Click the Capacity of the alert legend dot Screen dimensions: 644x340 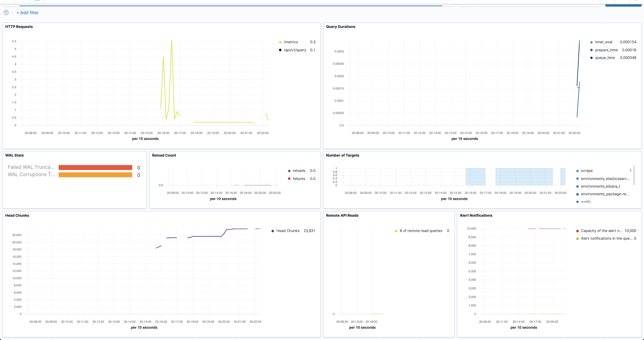coord(577,231)
